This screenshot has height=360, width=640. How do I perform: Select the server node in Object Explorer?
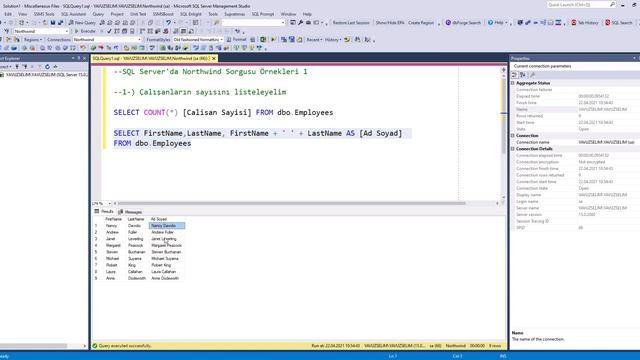click(44, 75)
